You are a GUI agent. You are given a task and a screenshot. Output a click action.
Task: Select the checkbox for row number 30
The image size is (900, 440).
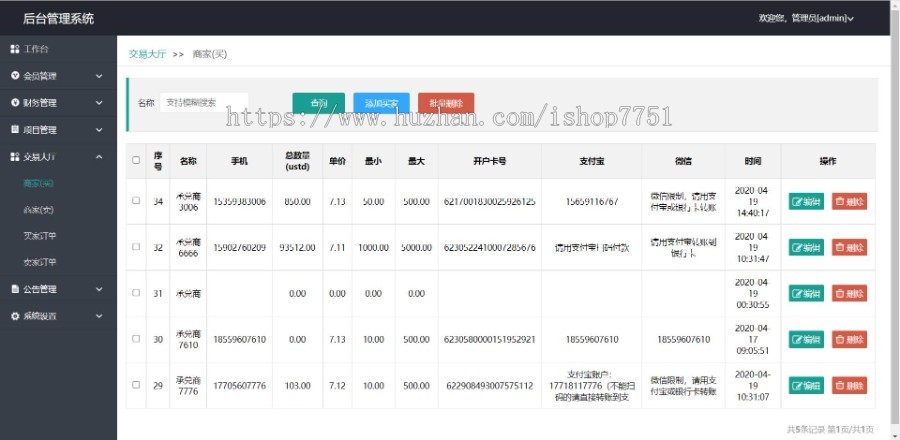[x=136, y=339]
